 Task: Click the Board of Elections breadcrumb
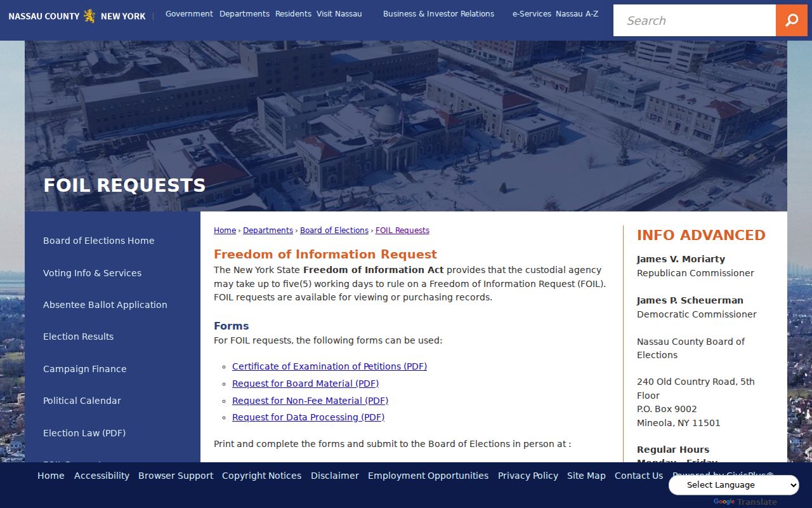point(334,231)
